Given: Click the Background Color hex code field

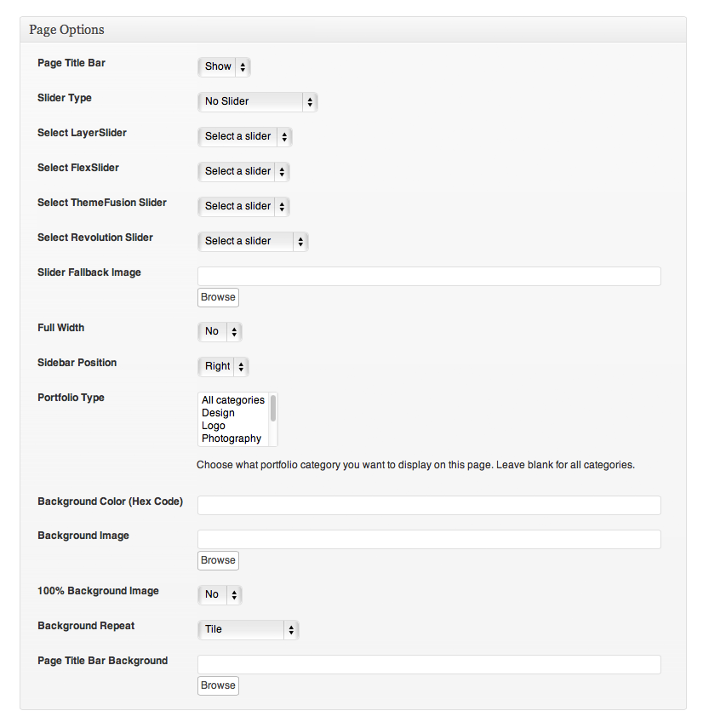Looking at the screenshot, I should click(429, 505).
